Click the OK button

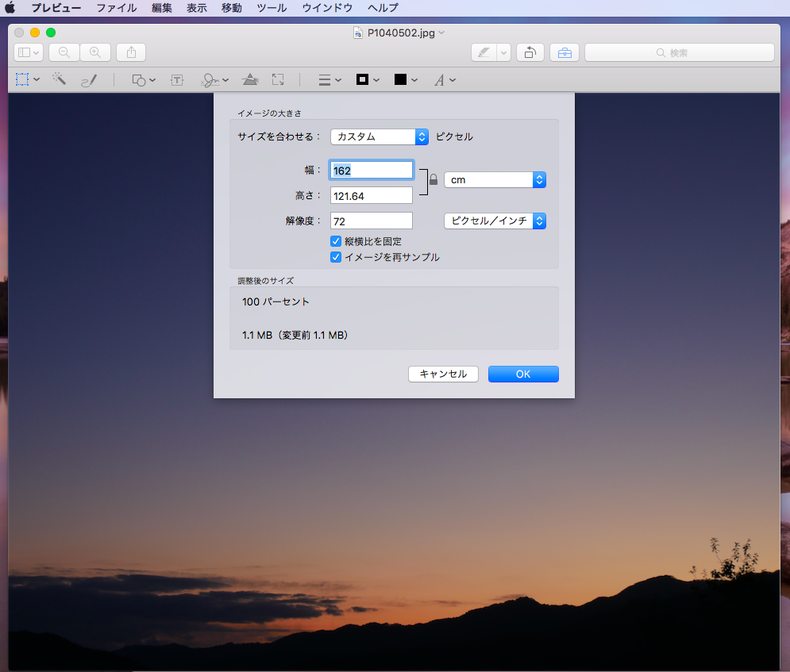pos(523,374)
